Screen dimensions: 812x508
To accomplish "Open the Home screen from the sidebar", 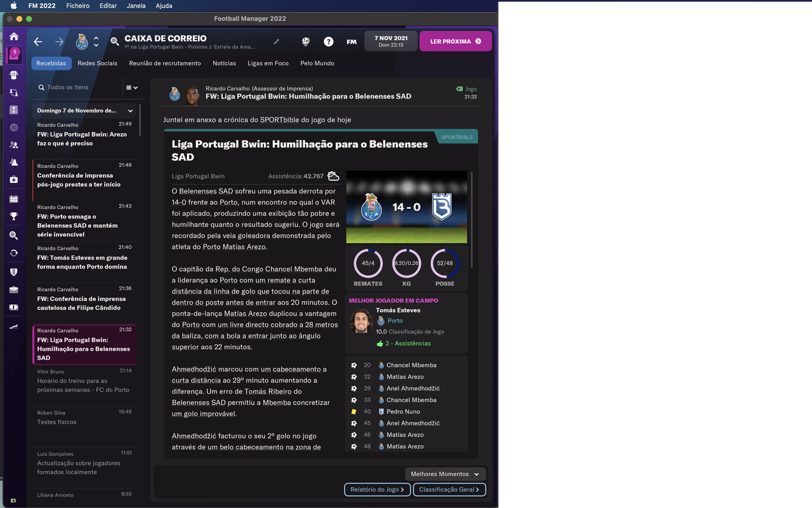I will pos(14,37).
